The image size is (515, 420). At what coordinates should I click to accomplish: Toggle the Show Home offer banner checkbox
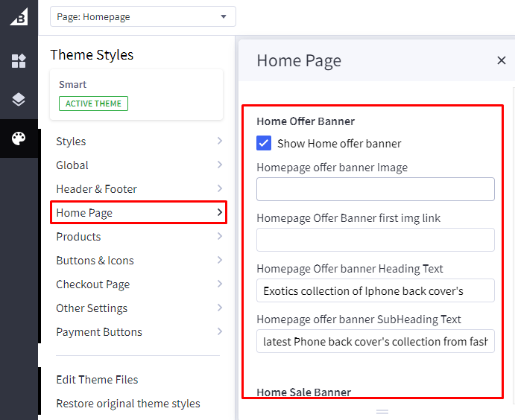coord(264,144)
